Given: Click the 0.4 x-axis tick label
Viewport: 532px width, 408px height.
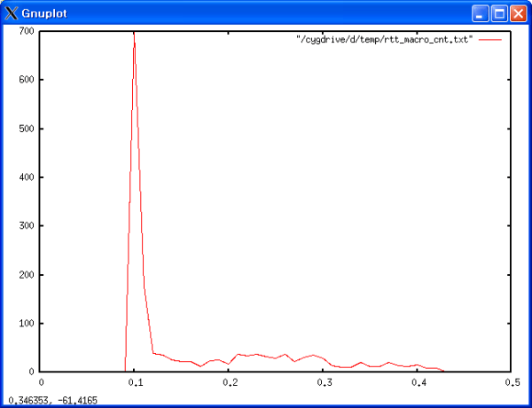Looking at the screenshot, I should coord(418,382).
